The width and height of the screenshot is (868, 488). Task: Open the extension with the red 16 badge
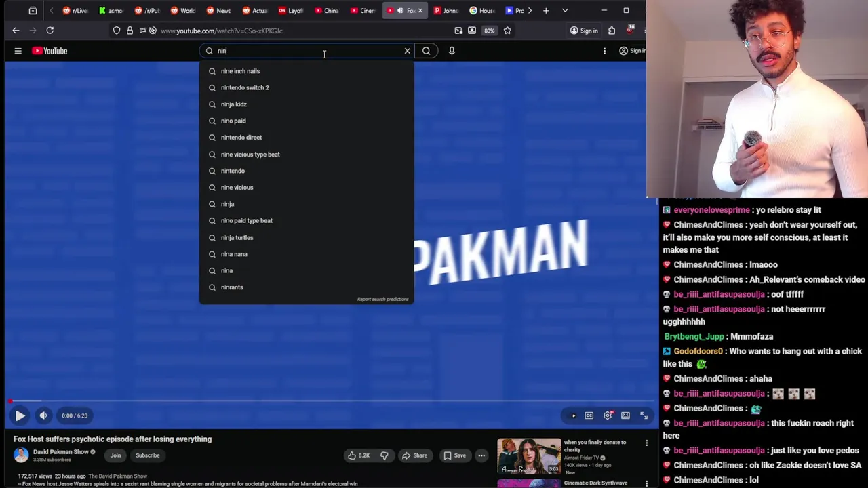630,30
